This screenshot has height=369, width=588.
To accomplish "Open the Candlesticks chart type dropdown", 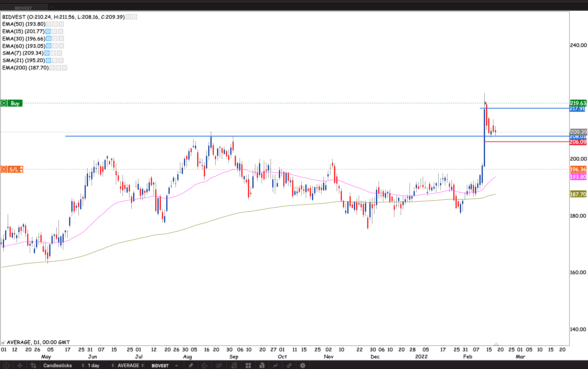I will [x=63, y=365].
